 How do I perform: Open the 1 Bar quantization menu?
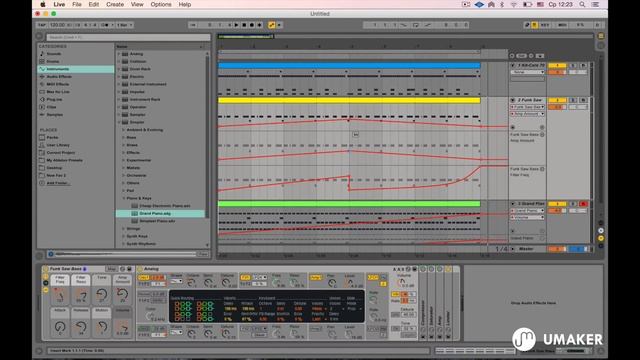[124, 25]
